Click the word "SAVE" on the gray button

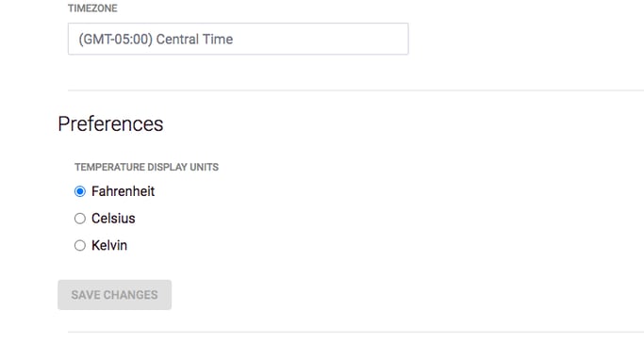pyautogui.click(x=86, y=295)
